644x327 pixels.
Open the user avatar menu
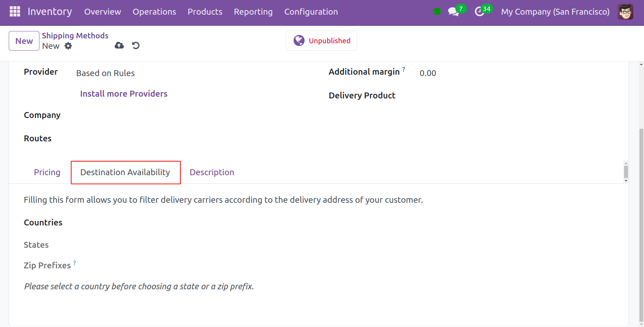click(625, 12)
